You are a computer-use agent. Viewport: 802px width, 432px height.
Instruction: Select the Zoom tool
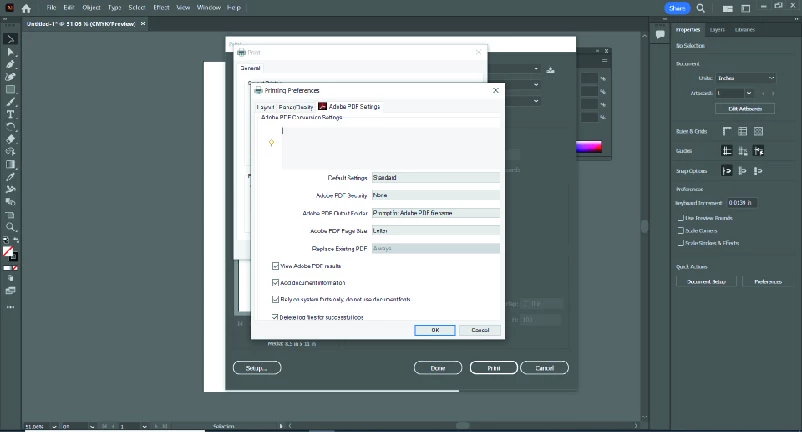10,227
